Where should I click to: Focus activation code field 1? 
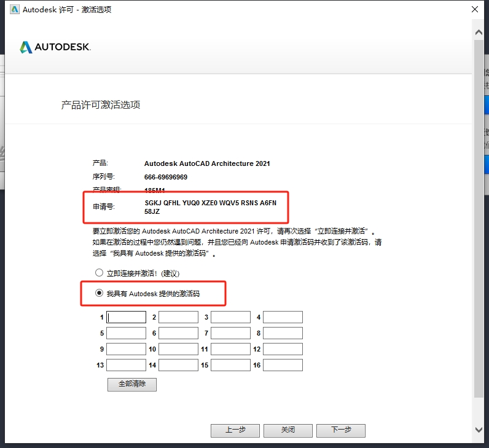pos(126,317)
